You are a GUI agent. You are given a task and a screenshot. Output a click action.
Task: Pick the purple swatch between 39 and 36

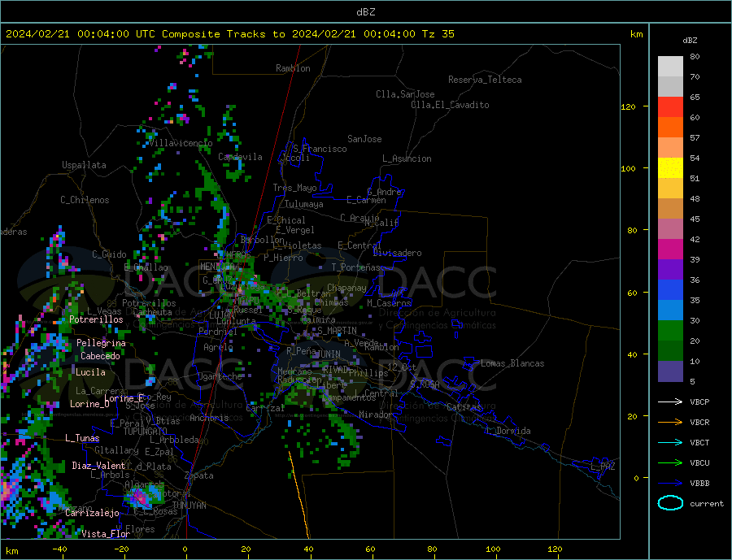tap(670, 270)
